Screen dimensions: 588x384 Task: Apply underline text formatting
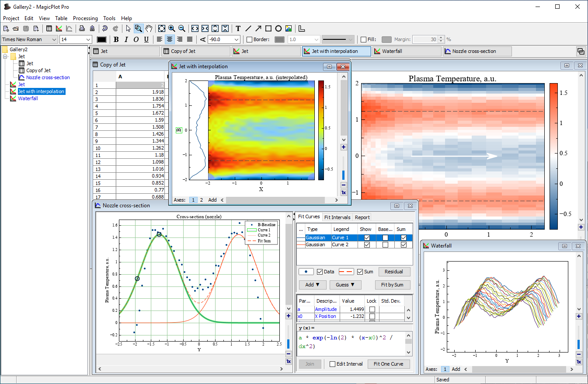146,39
